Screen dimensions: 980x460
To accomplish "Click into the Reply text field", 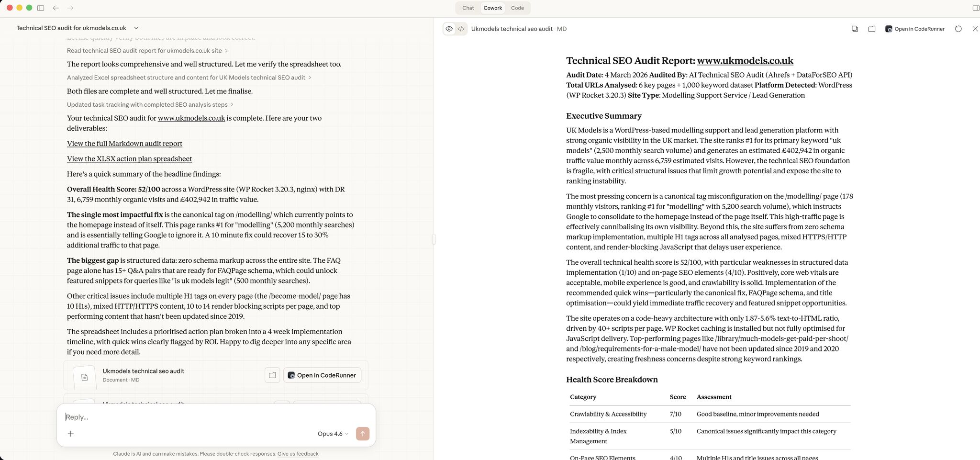I will point(215,417).
